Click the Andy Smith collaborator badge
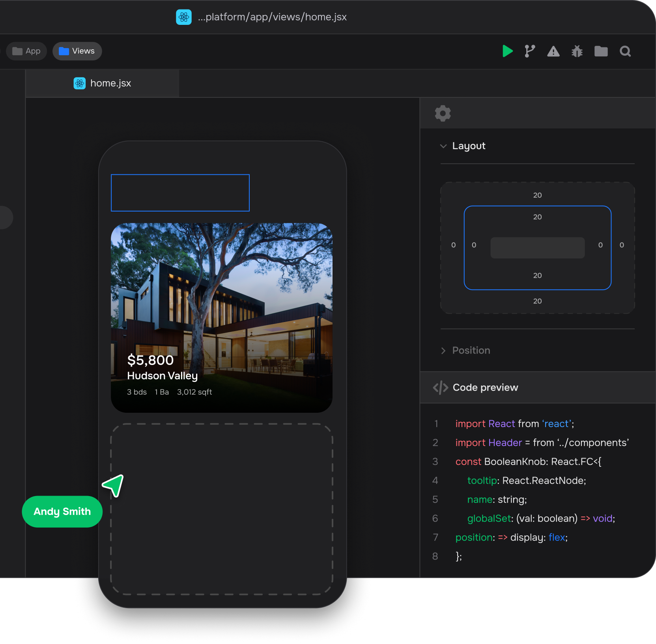Viewport: 656px width, 644px height. (x=62, y=511)
